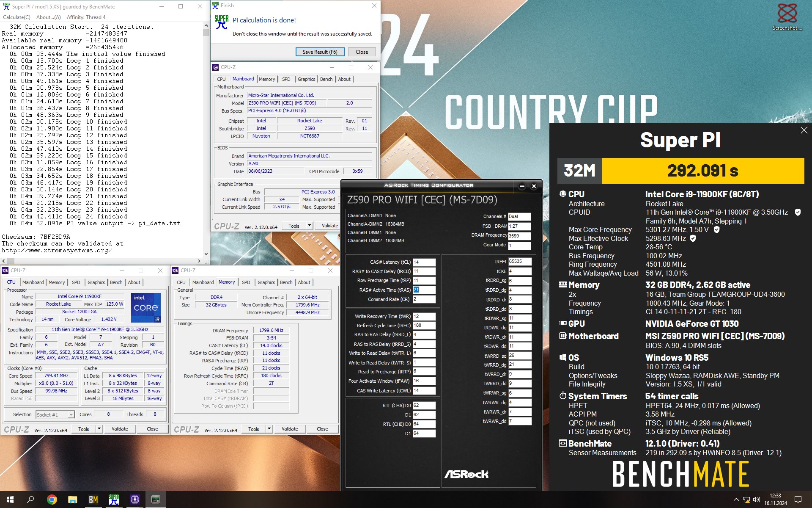Click Mainboard CPU-Z window title icon
The width and height of the screenshot is (812, 508).
point(215,67)
